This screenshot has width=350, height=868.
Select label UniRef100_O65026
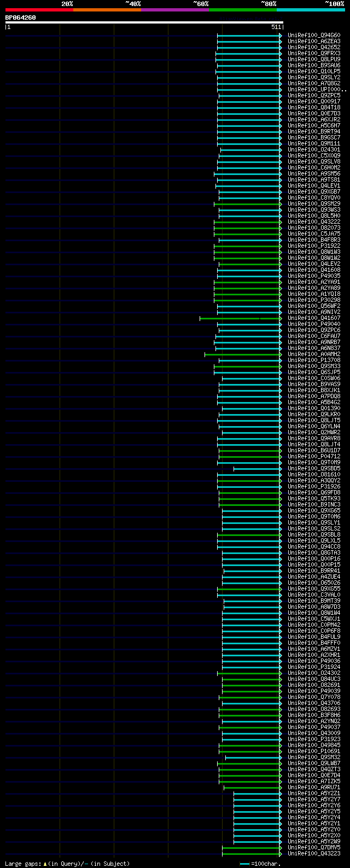point(314,582)
